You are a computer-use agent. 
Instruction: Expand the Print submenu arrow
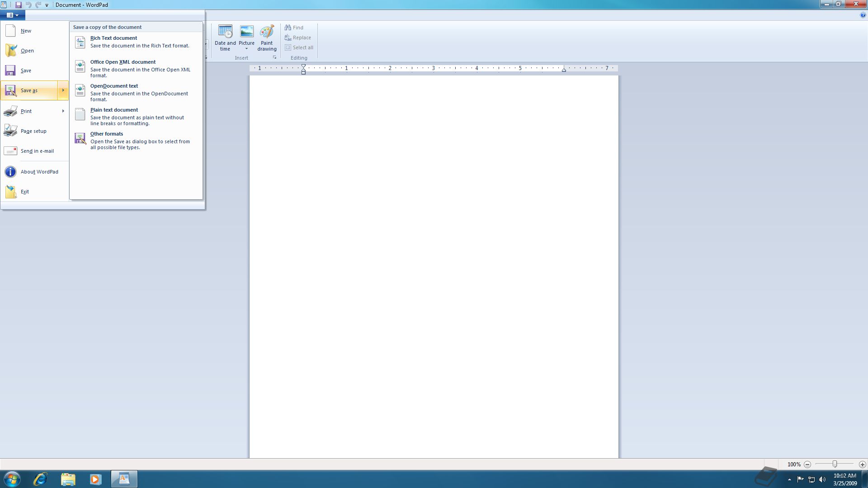coord(63,111)
